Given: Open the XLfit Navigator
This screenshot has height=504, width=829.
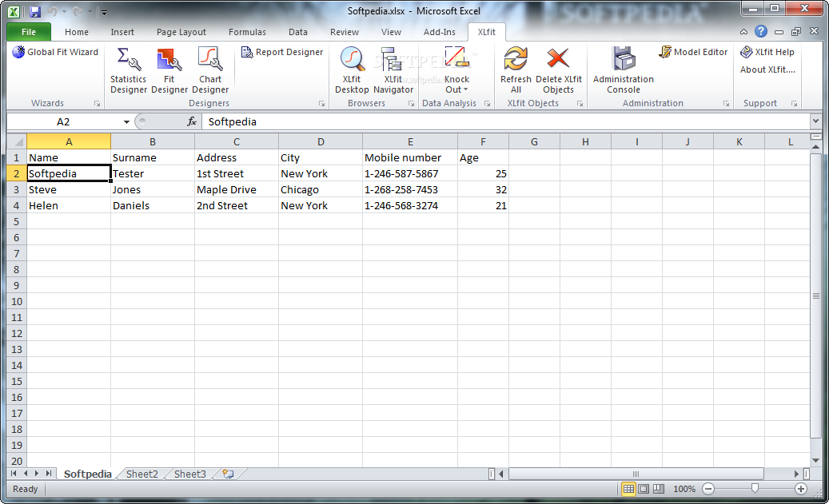Looking at the screenshot, I should 393,70.
